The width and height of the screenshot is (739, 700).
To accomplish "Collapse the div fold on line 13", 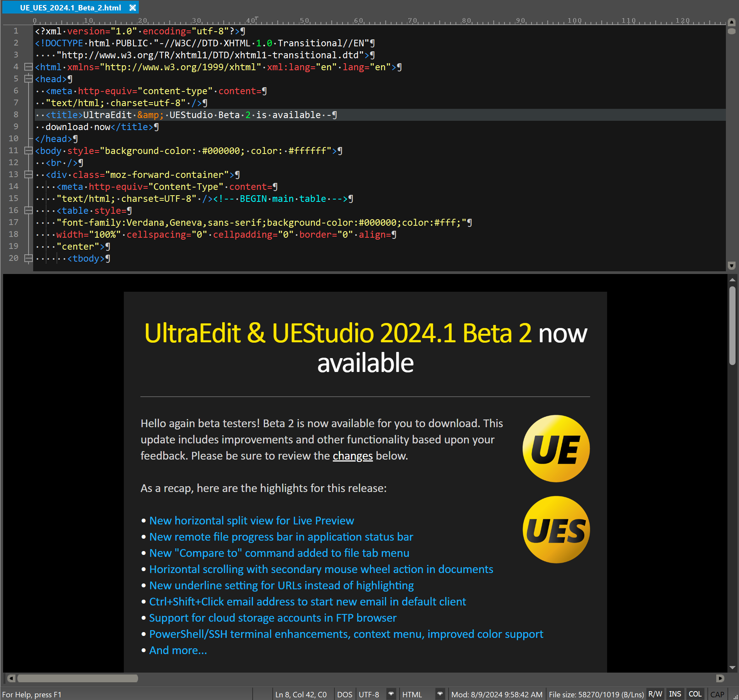I will pyautogui.click(x=28, y=174).
